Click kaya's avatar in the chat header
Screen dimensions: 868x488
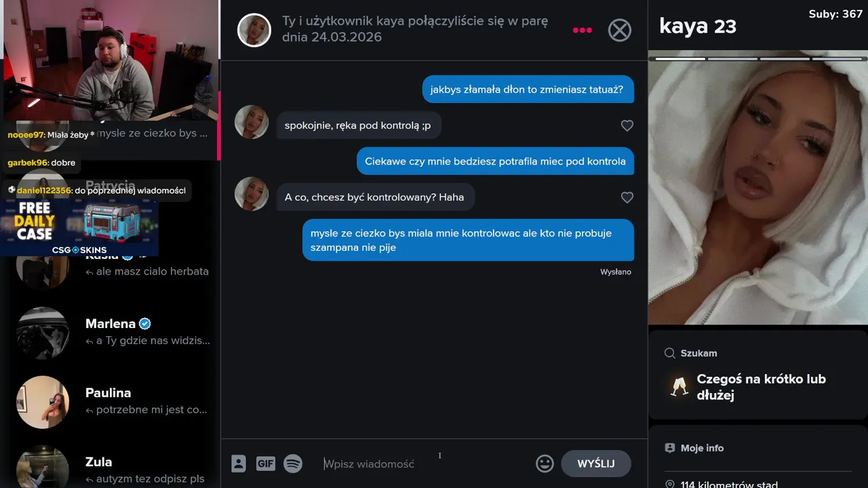point(254,30)
